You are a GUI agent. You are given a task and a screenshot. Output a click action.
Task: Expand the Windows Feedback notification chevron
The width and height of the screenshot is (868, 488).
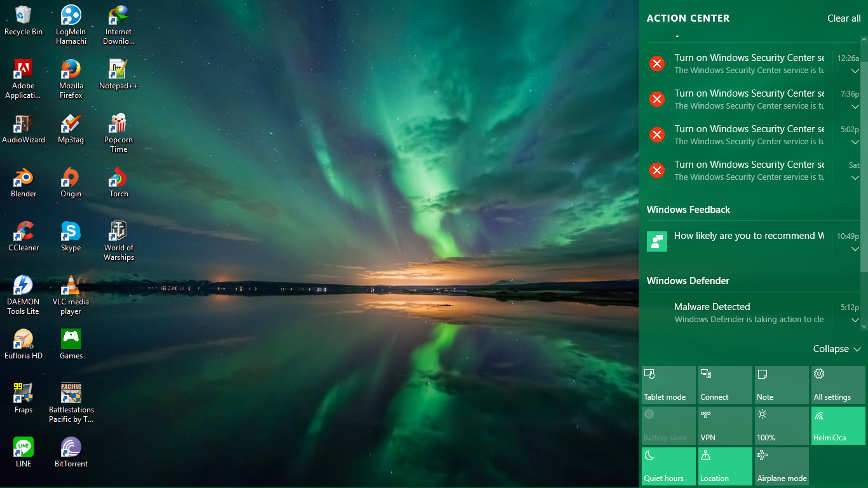tap(855, 249)
